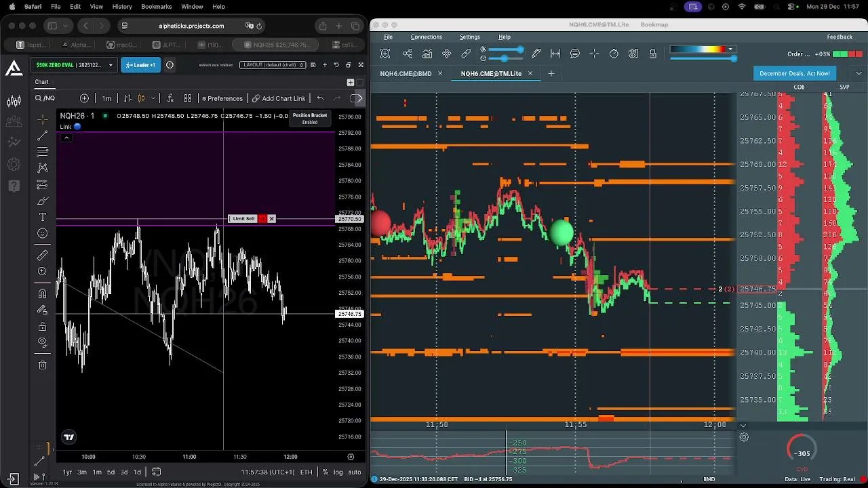Select the brush annotation tool
Viewport: 868px width, 488px height.
coord(42,201)
